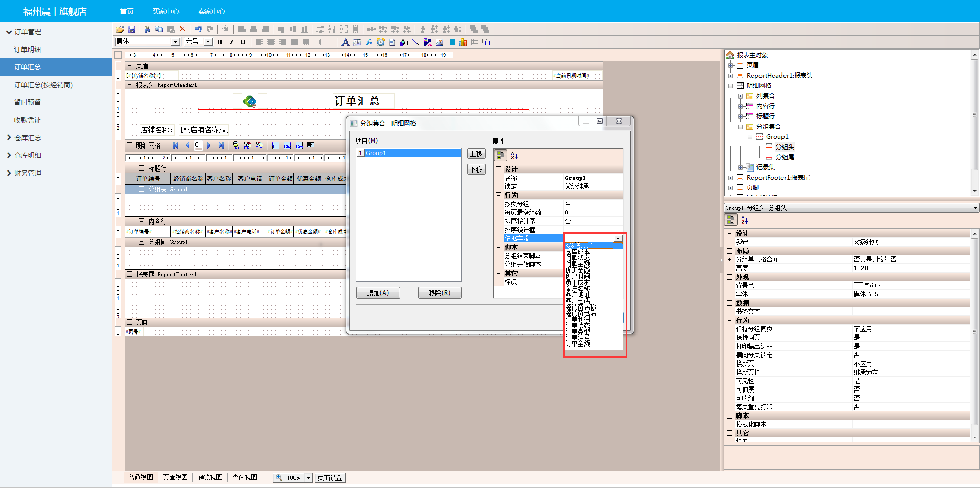Open 买家中心 in top navigation
The width and height of the screenshot is (980, 488).
pyautogui.click(x=166, y=11)
